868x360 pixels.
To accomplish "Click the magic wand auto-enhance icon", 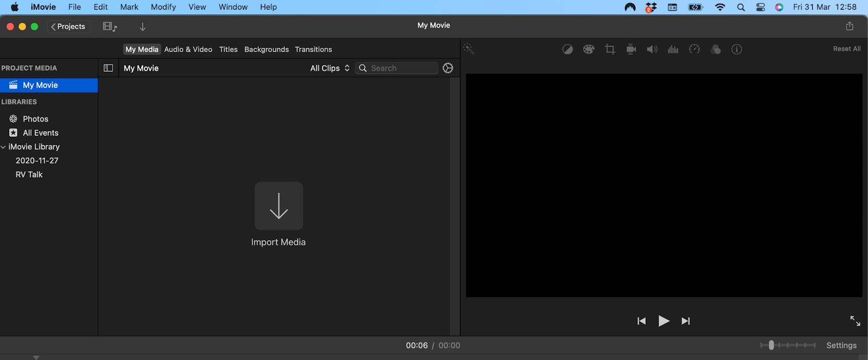I will pos(469,49).
